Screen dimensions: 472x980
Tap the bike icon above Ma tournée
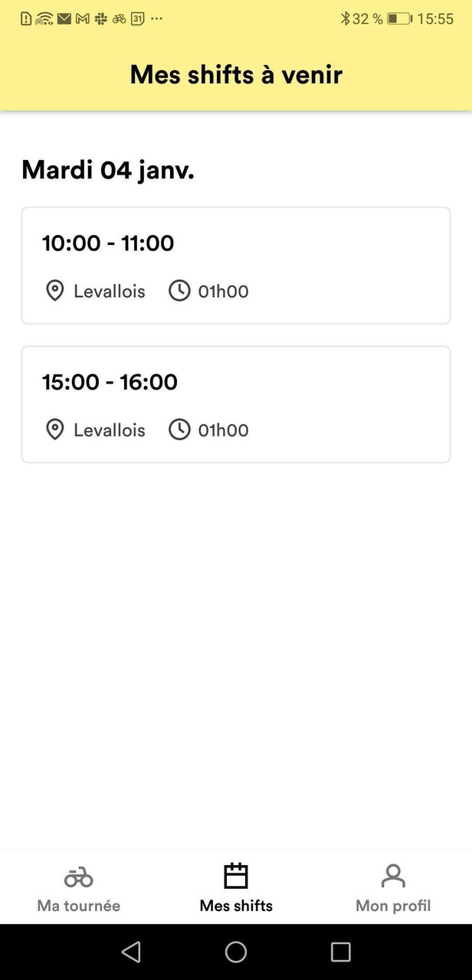tap(78, 877)
